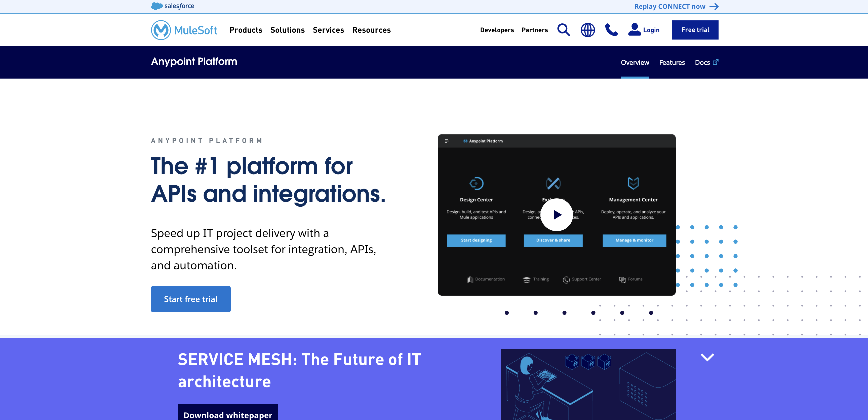Open the globe language selector icon
Screen dimensions: 868x420
pos(588,30)
